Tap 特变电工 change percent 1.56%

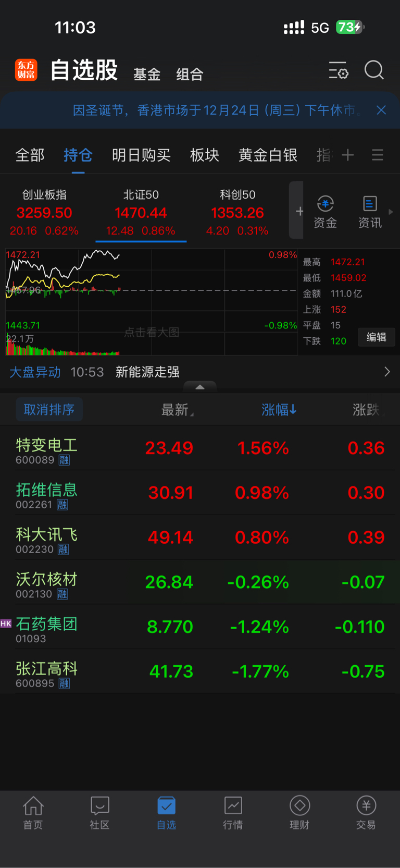tap(263, 448)
